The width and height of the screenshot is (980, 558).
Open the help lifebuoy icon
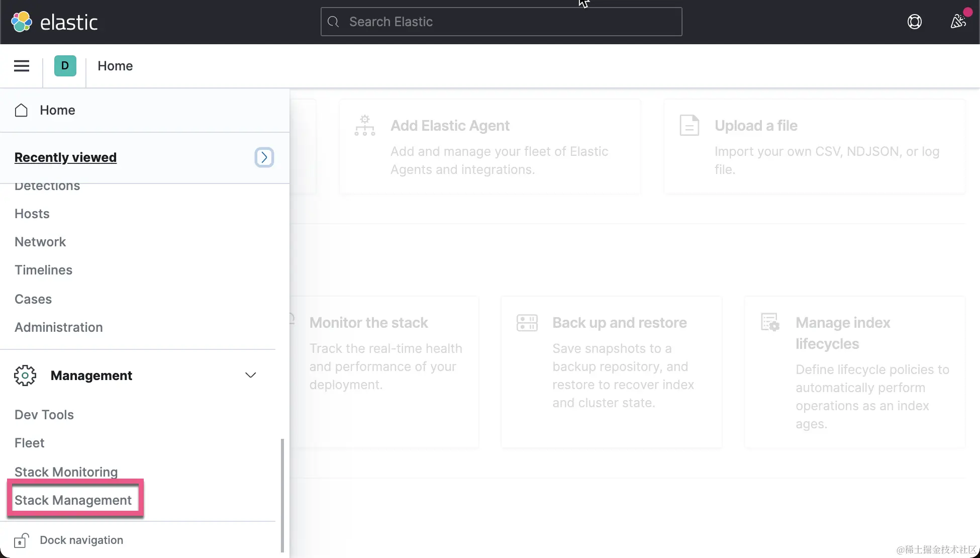coord(914,22)
